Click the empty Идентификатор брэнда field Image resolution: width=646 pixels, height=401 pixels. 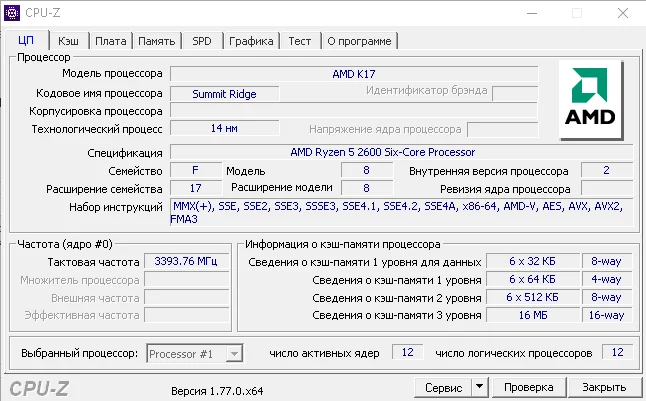pos(515,94)
